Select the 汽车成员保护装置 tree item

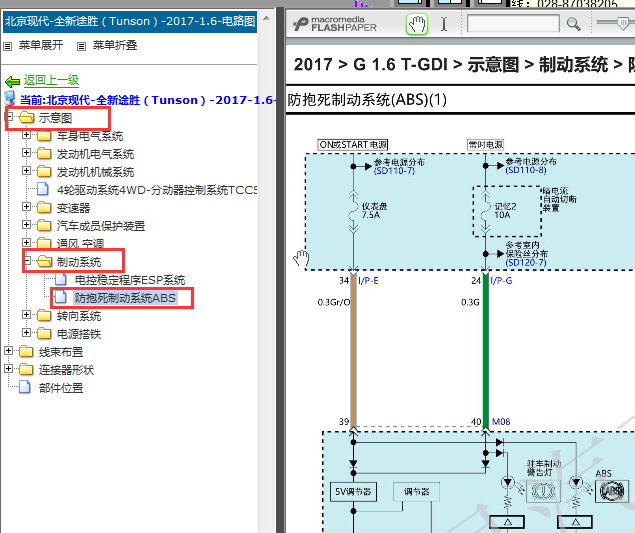click(101, 226)
